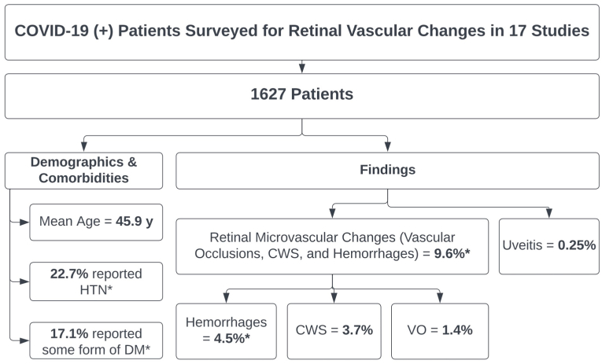Viewport: 602px width, 364px height.
Task: Click the Uveitis = 0.25% box
Action: pyautogui.click(x=548, y=246)
